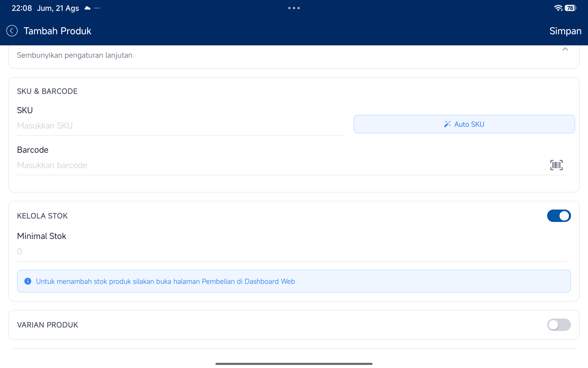Viewport: 588px width, 368px height.
Task: Click Sembunyikan pengaturan lanjutan text
Action: point(75,55)
